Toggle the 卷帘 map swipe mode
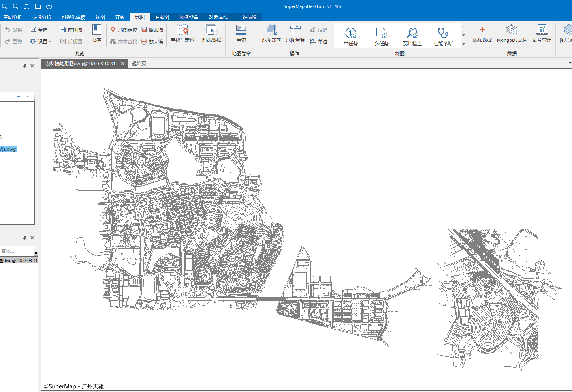The width and height of the screenshot is (572, 392). pyautogui.click(x=241, y=34)
